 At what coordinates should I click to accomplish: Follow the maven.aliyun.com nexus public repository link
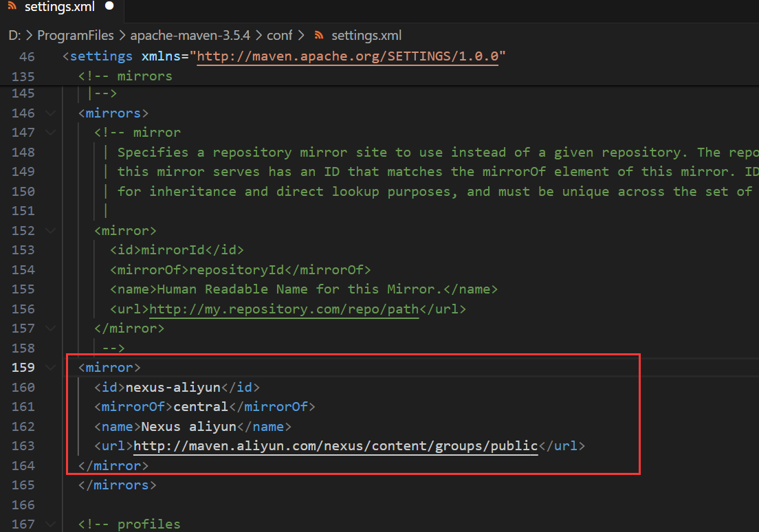(x=335, y=445)
